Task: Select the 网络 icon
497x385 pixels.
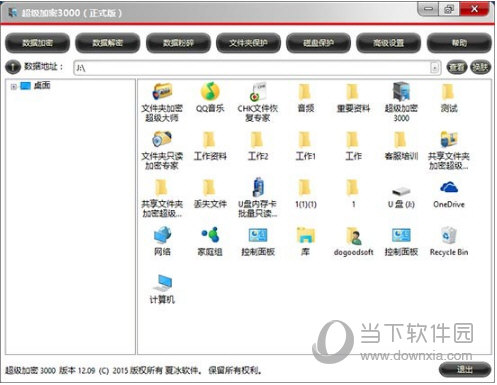Action: pyautogui.click(x=162, y=242)
